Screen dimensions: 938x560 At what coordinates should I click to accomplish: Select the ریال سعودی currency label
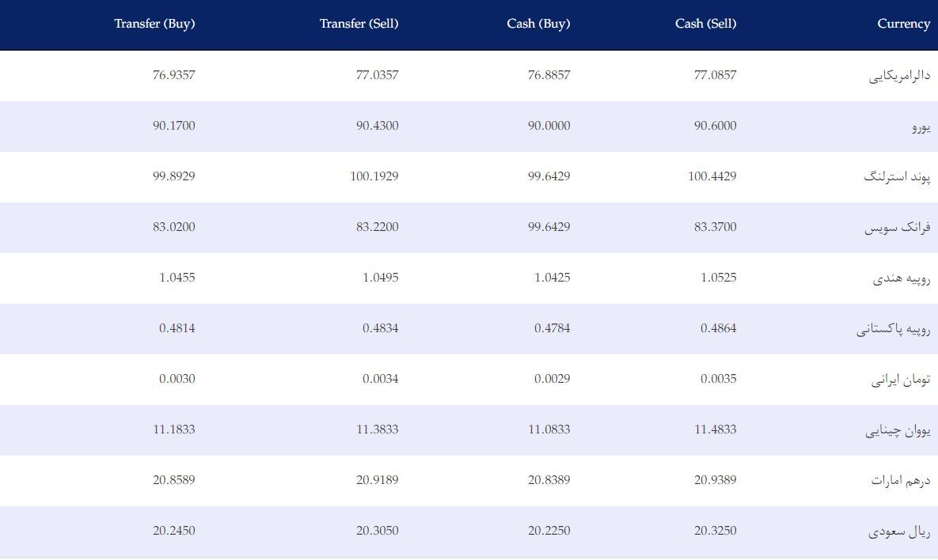point(899,532)
